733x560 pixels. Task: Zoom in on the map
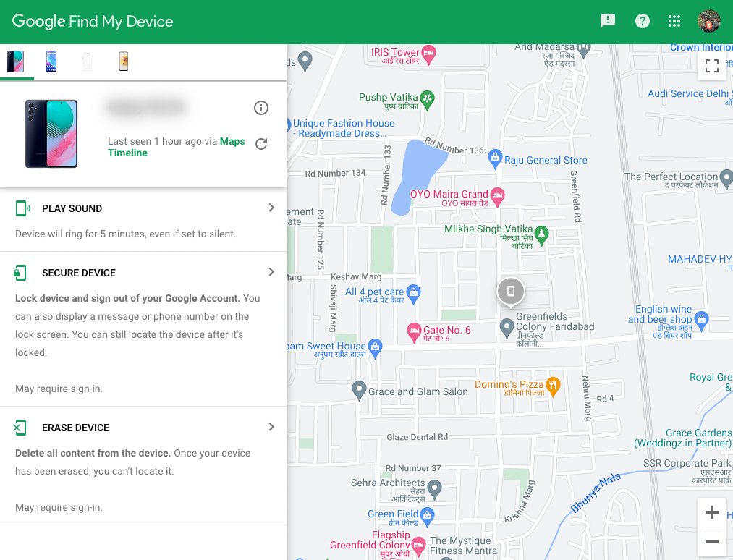coord(711,512)
